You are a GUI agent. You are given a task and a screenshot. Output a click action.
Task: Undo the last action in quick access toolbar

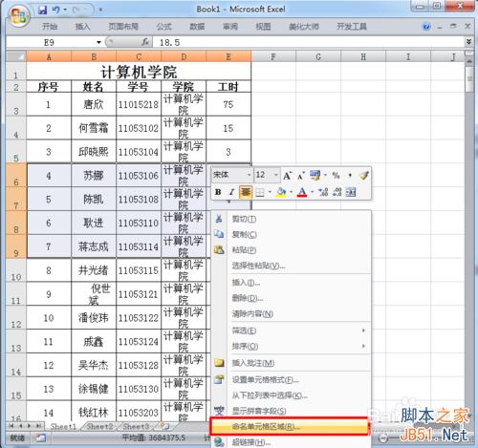(56, 11)
